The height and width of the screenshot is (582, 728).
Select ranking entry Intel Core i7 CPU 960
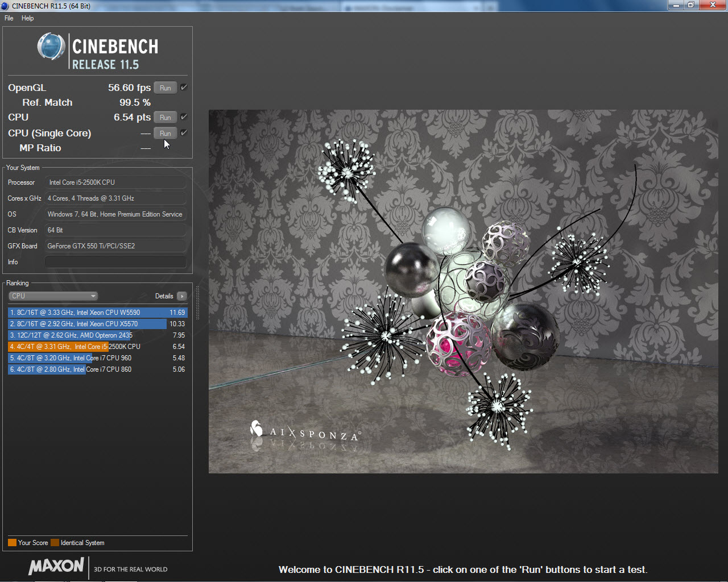[97, 358]
